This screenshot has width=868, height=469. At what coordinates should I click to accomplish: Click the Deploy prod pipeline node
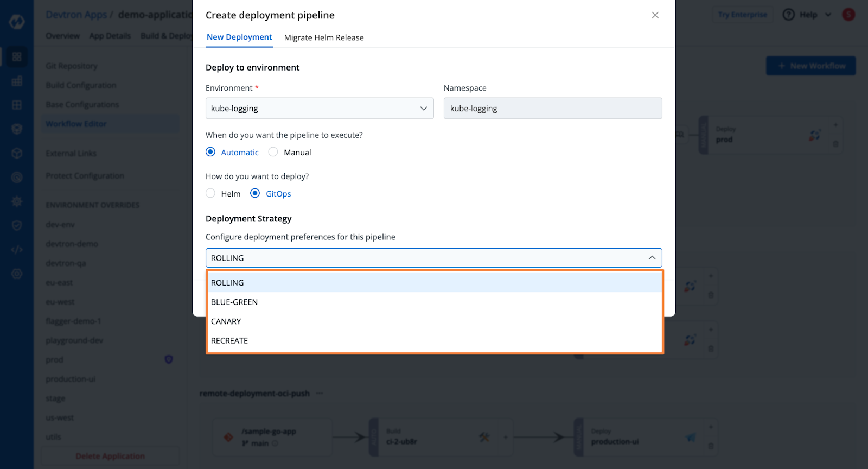click(x=770, y=135)
